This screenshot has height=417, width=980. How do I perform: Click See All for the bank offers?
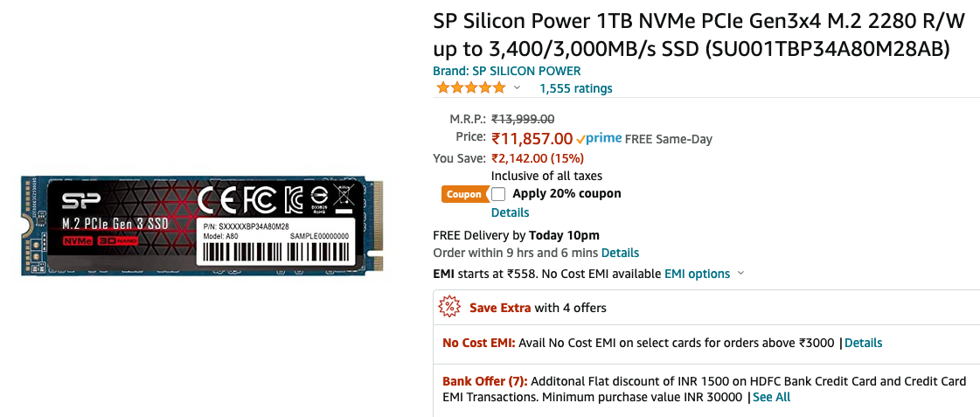tap(771, 397)
